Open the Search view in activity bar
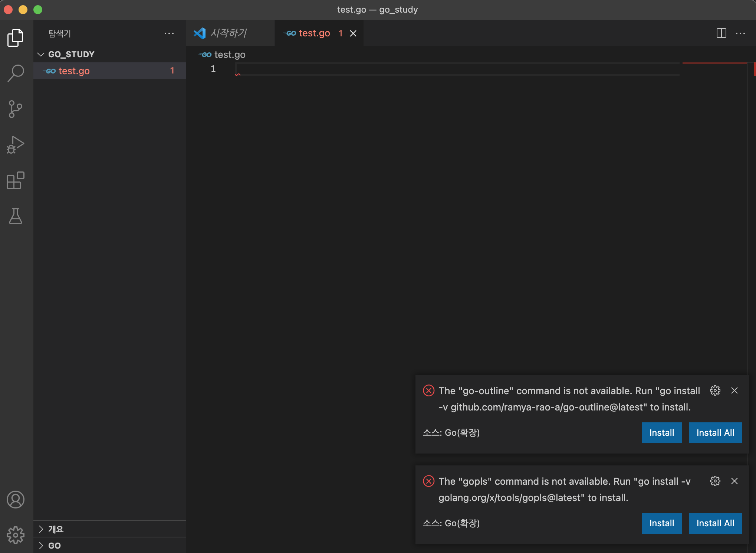756x553 pixels. (x=15, y=73)
